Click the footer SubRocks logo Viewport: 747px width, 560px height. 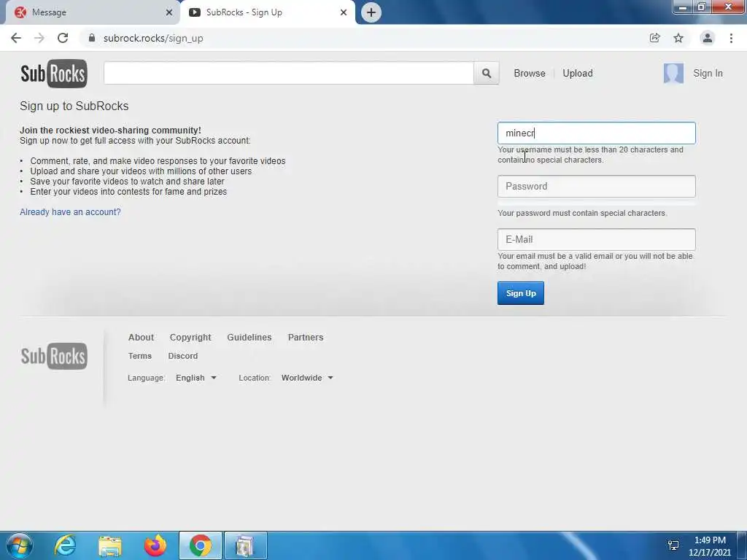coord(54,356)
